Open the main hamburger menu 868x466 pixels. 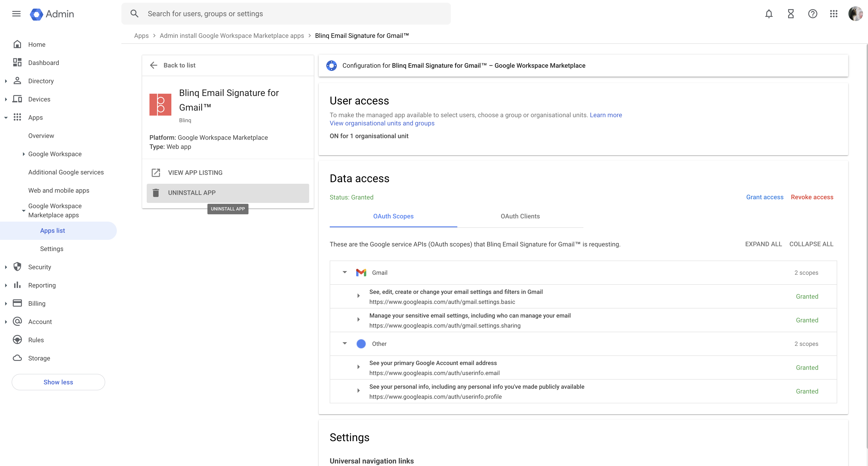[16, 14]
